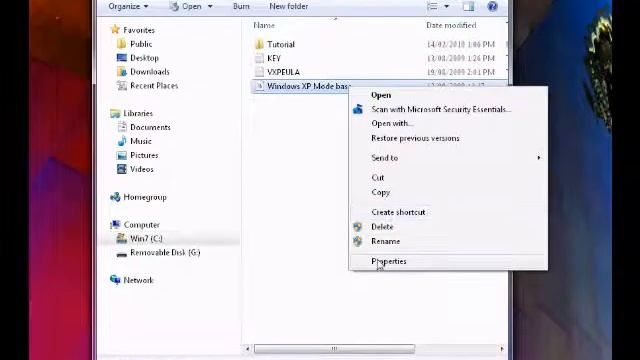Select Restore previous versions
Screen dimensions: 640x360
point(415,138)
